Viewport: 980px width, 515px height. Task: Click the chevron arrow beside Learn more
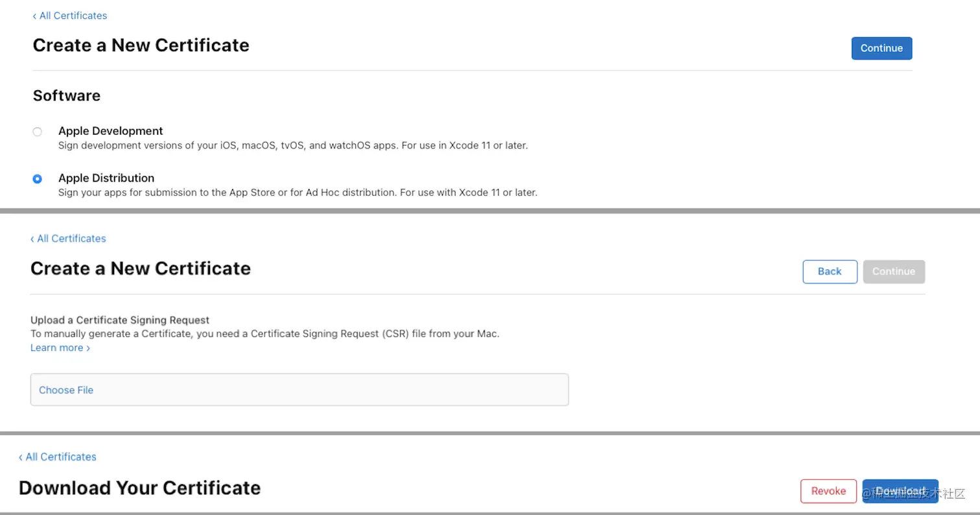pos(88,348)
